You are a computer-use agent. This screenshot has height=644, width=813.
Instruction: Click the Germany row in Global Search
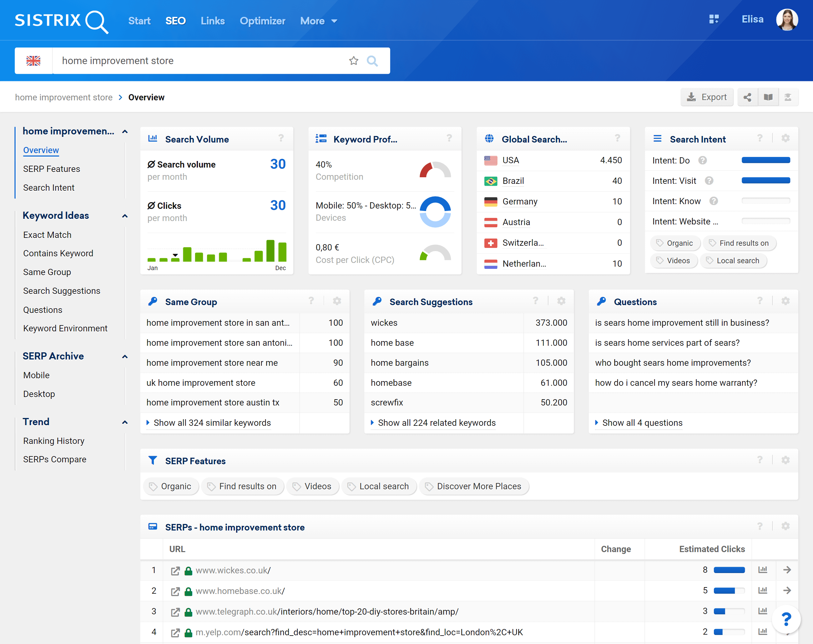click(x=553, y=201)
